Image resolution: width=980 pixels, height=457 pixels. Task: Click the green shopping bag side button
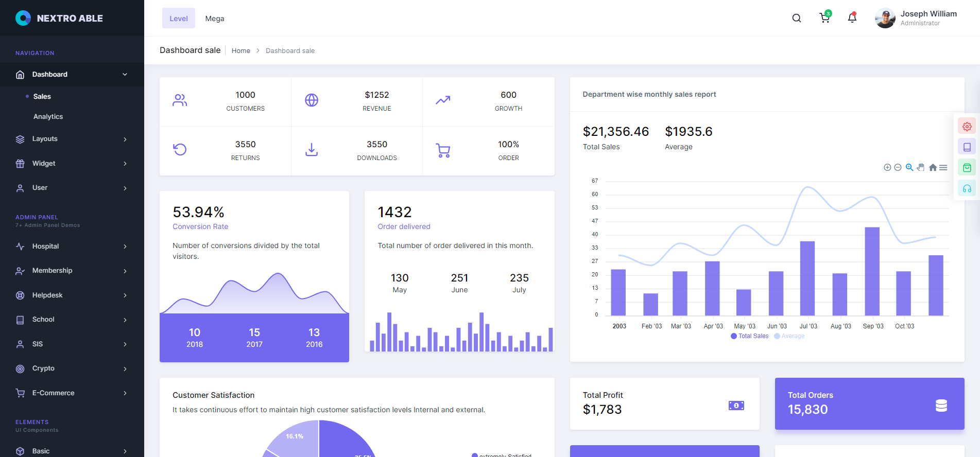967,167
